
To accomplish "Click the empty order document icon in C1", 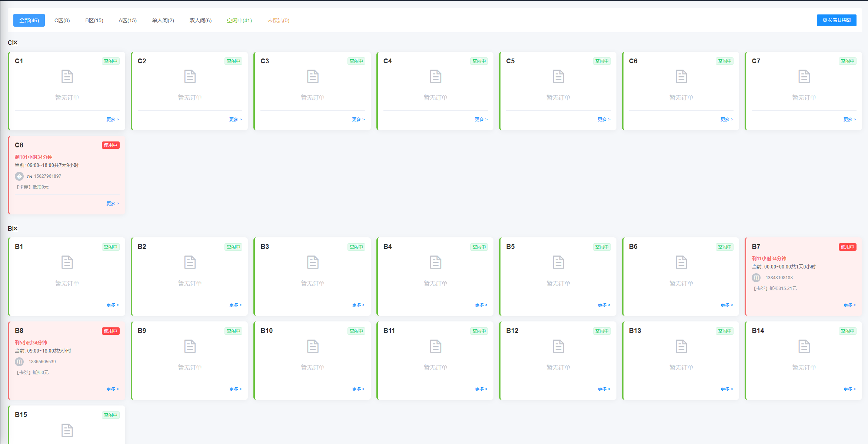I will pos(67,77).
